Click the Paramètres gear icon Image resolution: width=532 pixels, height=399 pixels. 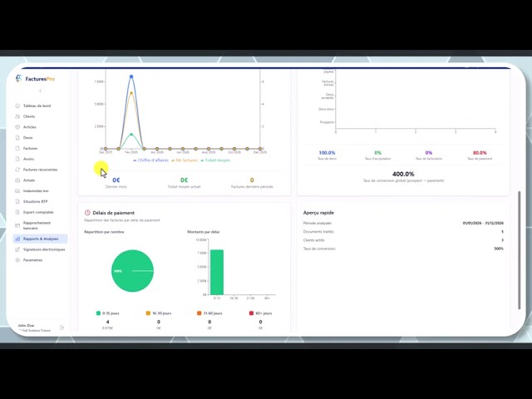[x=17, y=260]
